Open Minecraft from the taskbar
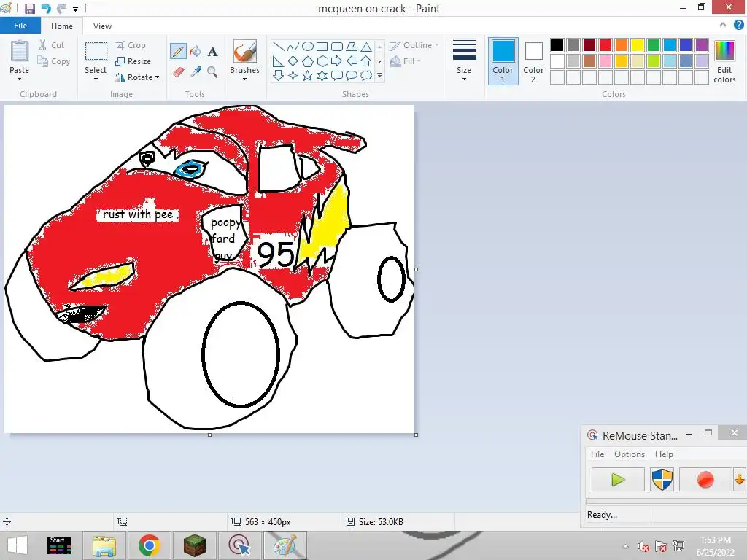This screenshot has height=560, width=747. click(x=194, y=545)
